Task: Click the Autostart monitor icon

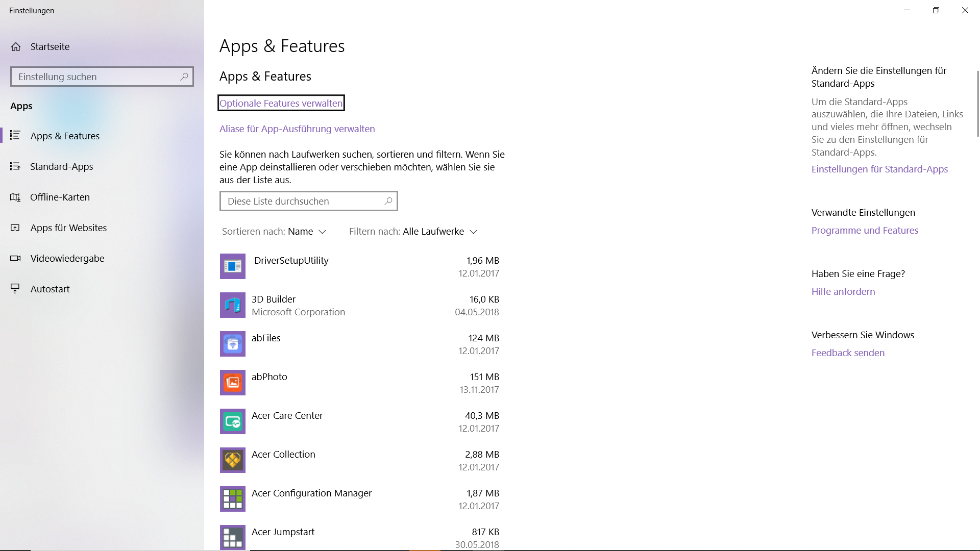Action: (x=16, y=288)
